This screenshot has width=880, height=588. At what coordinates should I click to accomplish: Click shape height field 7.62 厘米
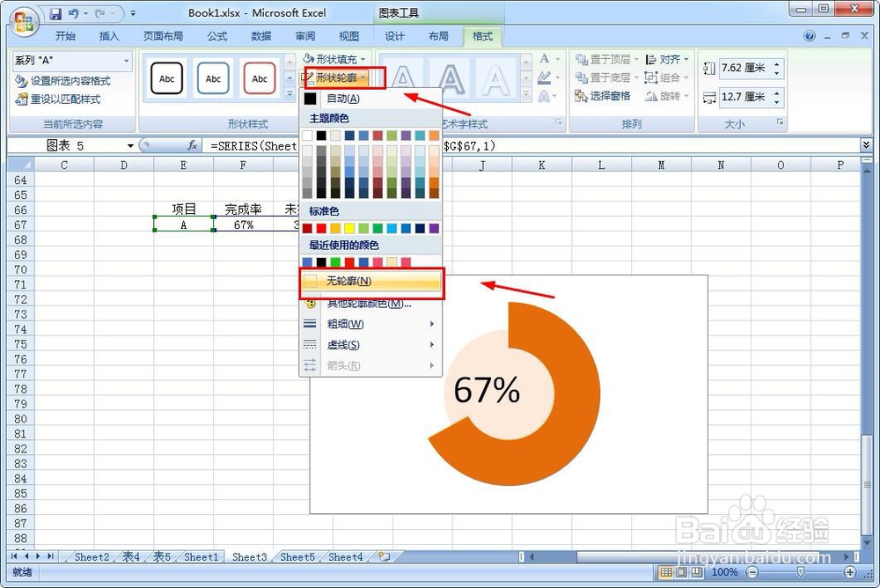pos(745,69)
